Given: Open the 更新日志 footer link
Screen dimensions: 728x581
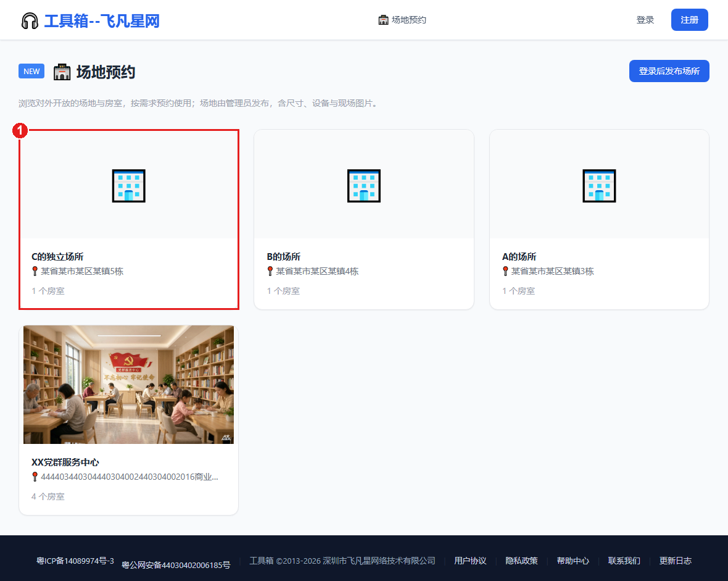Looking at the screenshot, I should coord(676,561).
